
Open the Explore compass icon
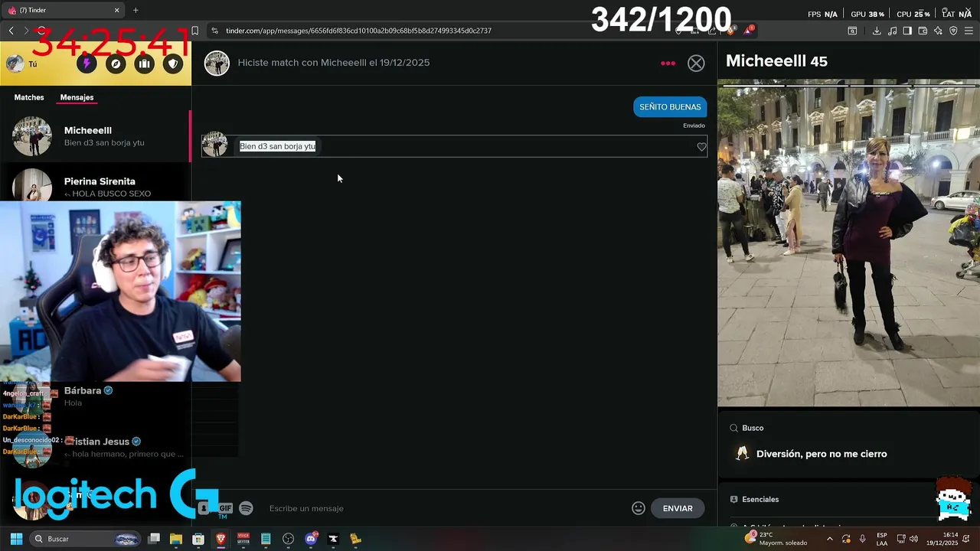point(116,64)
